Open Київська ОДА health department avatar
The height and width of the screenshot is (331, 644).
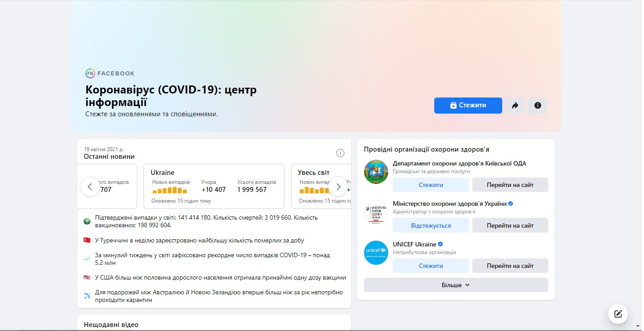376,172
